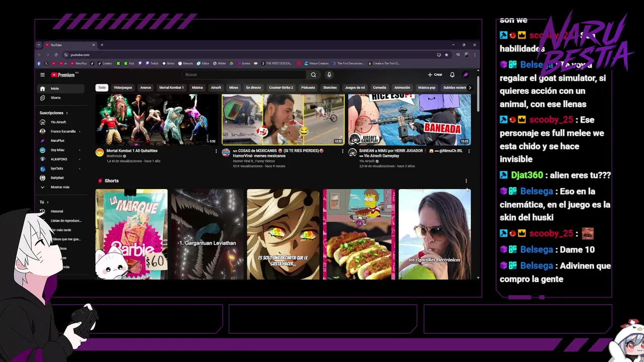Click the Crear create button
The width and height of the screenshot is (644, 362).
[435, 75]
